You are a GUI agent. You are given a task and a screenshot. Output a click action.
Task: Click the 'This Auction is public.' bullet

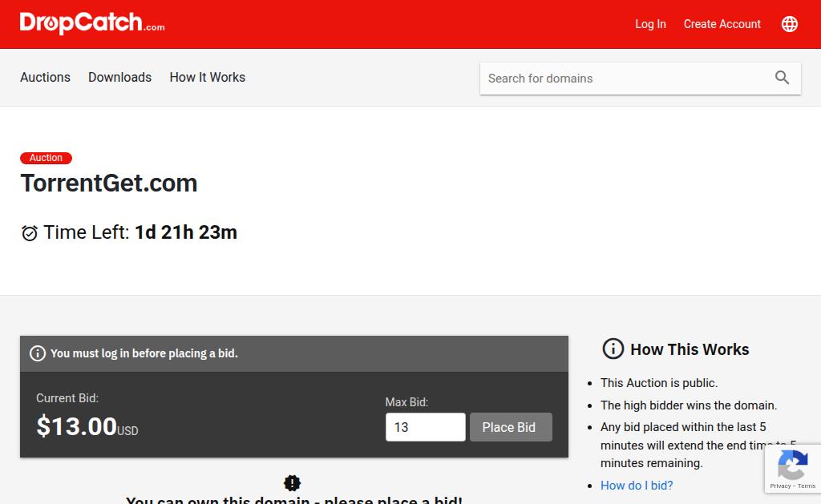tap(659, 383)
